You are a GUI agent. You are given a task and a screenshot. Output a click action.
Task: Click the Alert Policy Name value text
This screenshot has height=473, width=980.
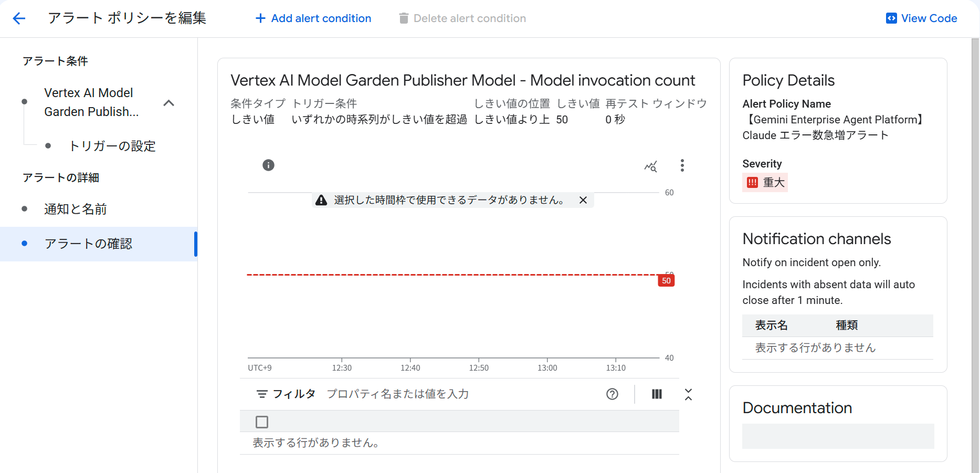[x=834, y=128]
